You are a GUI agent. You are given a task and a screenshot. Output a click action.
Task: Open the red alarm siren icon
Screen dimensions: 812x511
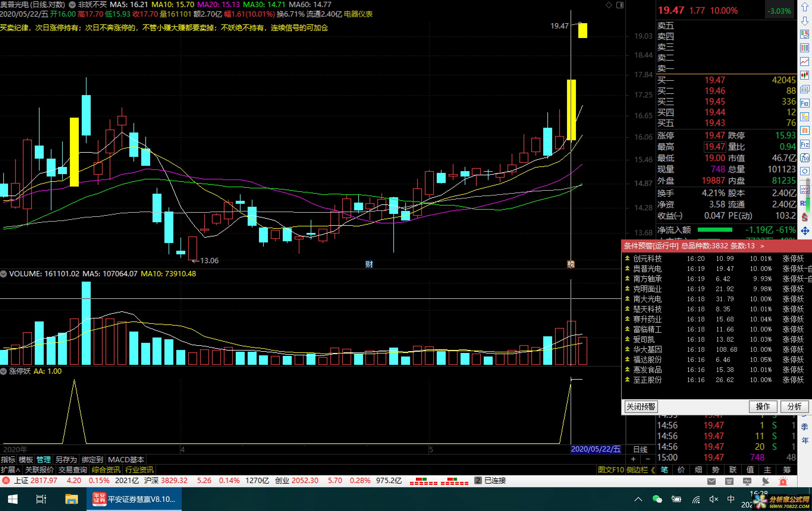pyautogui.click(x=783, y=481)
